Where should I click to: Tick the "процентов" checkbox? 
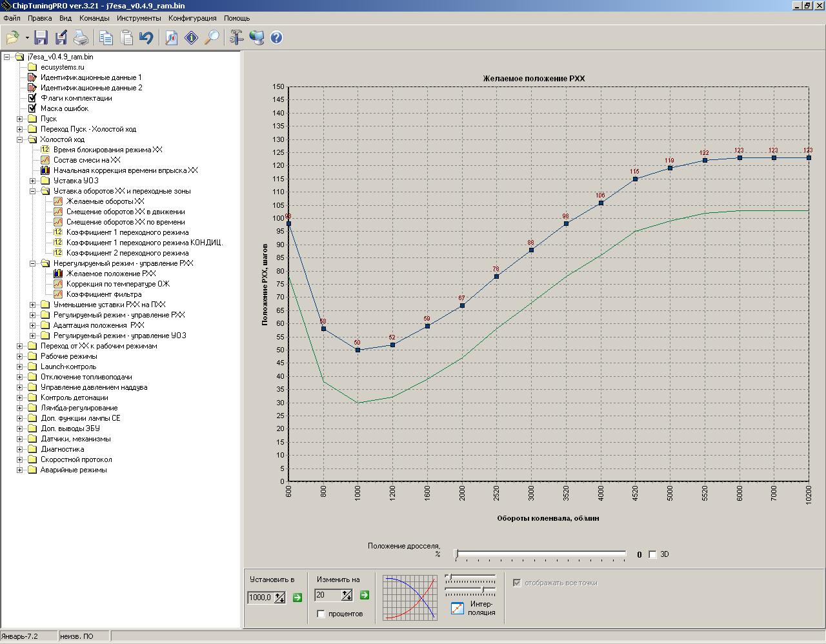pyautogui.click(x=321, y=614)
